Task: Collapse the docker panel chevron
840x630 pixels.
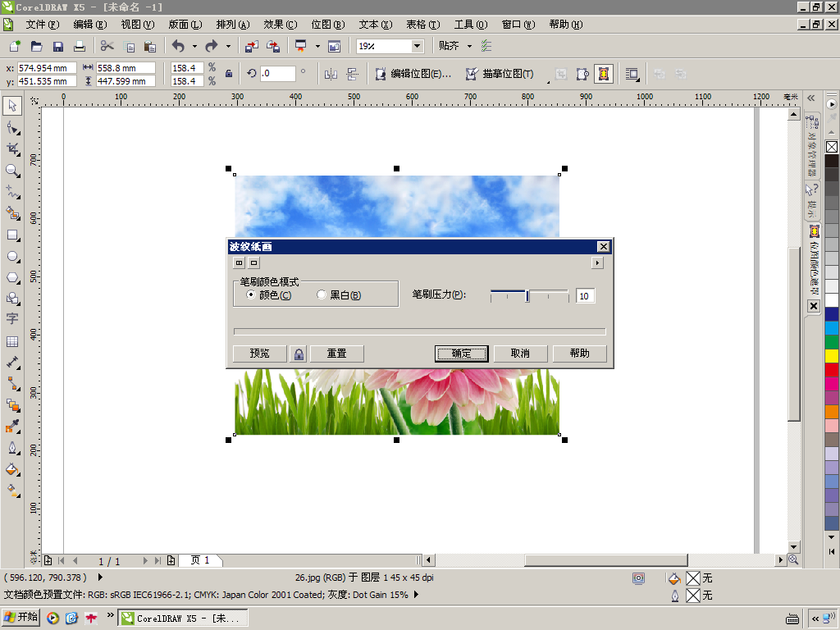Action: (x=811, y=98)
